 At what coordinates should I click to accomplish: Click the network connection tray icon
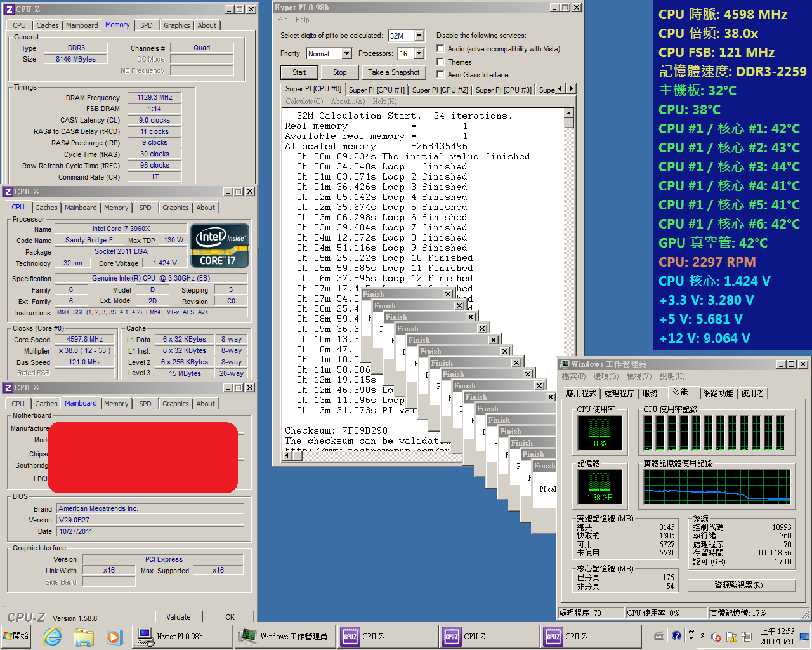click(745, 636)
